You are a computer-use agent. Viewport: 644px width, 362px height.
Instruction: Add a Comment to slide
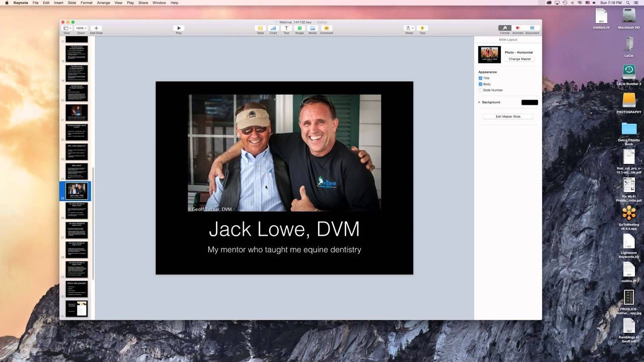(x=327, y=28)
